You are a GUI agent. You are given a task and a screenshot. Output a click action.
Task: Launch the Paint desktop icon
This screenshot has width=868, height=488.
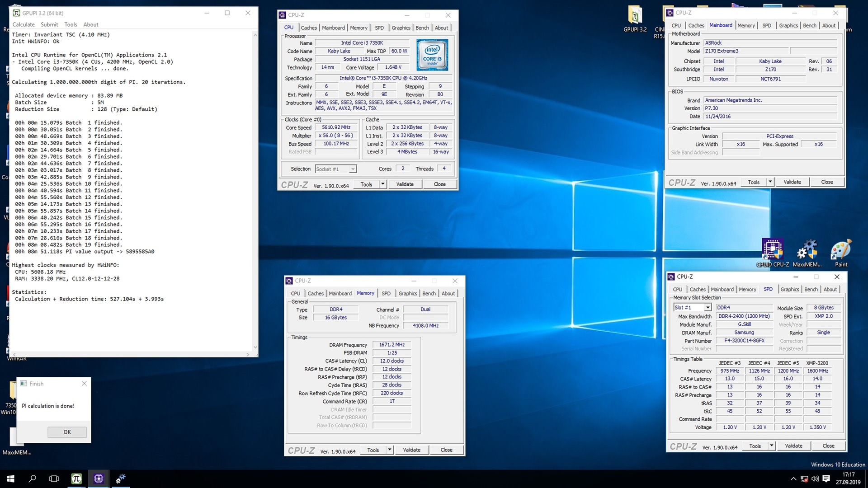coord(841,253)
